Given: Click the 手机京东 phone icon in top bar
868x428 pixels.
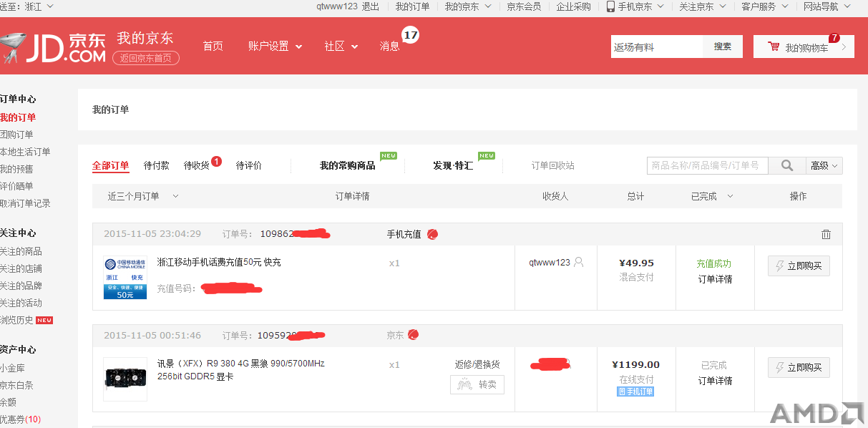Looking at the screenshot, I should coord(610,6).
